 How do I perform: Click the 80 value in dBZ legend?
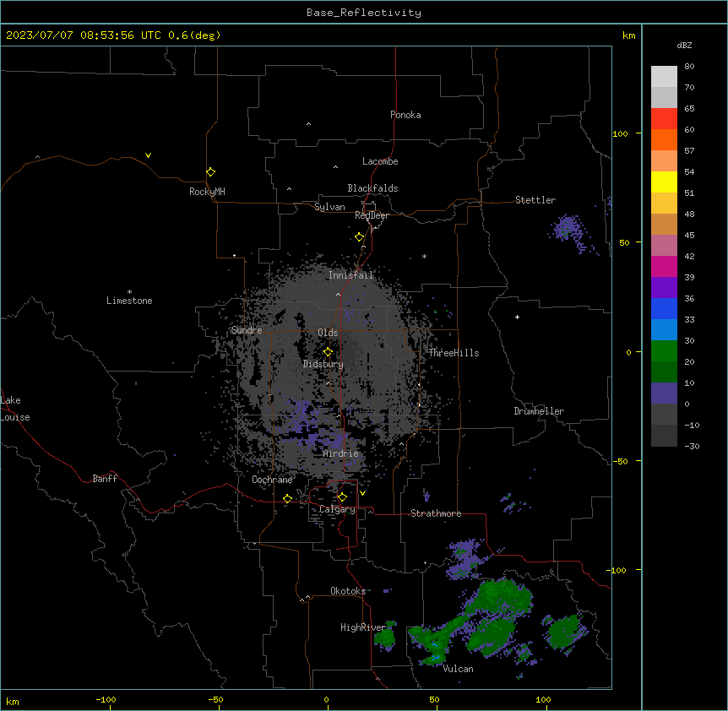[x=689, y=67]
